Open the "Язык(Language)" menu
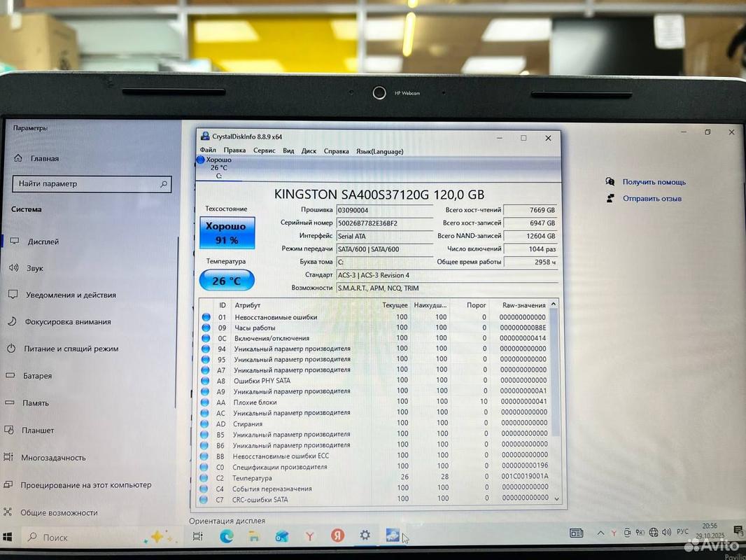This screenshot has height=560, width=746. click(379, 150)
